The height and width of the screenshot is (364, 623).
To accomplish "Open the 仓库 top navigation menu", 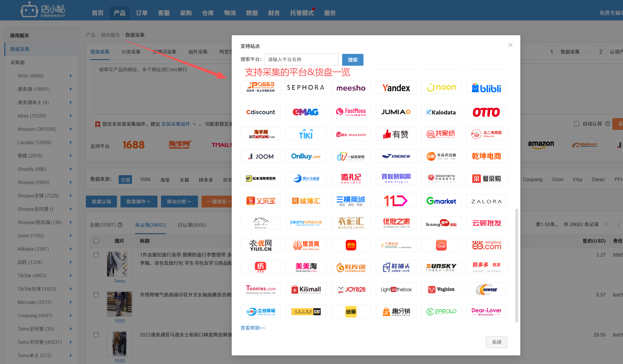I will click(208, 13).
